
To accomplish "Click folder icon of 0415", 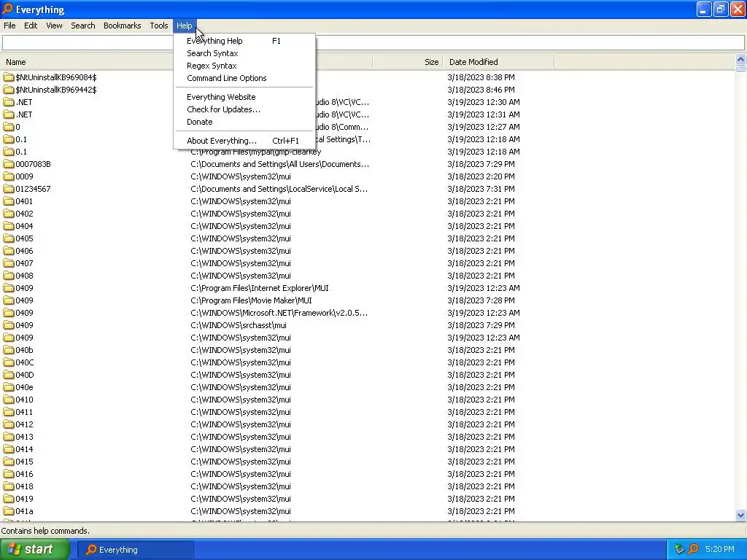I will [x=9, y=462].
